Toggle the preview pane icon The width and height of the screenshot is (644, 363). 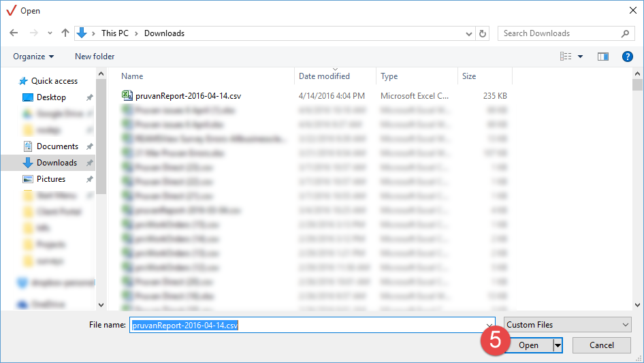click(602, 57)
